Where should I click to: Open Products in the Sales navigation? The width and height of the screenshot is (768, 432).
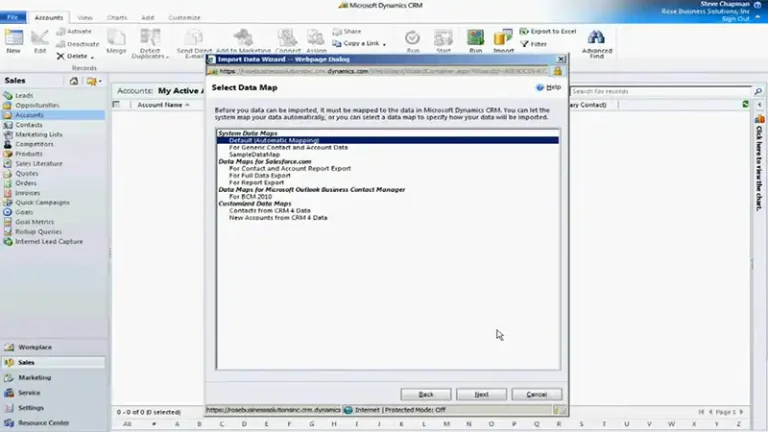pyautogui.click(x=28, y=154)
